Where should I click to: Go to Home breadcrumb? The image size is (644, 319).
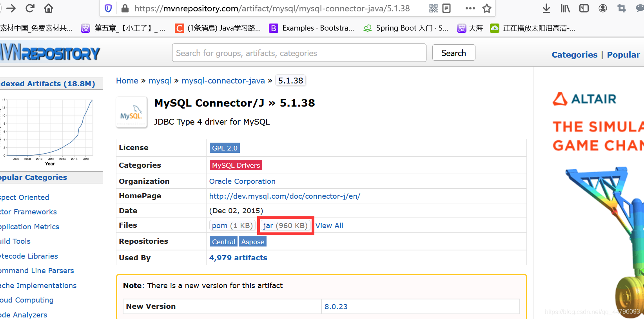tap(127, 81)
